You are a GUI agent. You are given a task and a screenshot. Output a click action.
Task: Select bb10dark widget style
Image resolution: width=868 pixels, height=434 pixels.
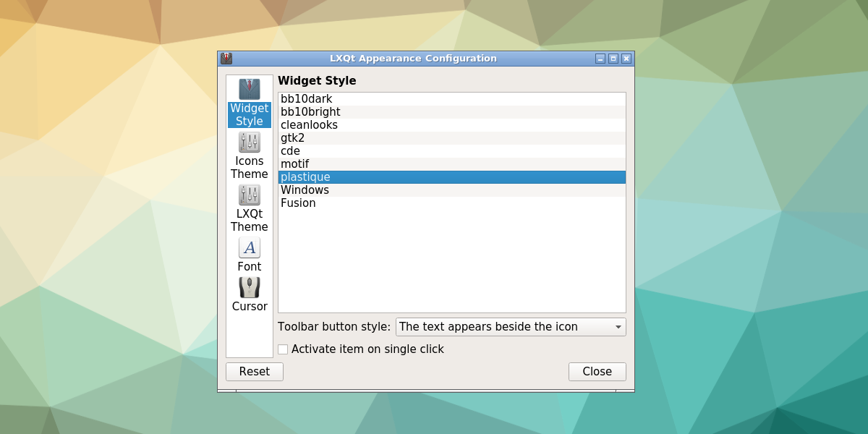[x=452, y=99]
